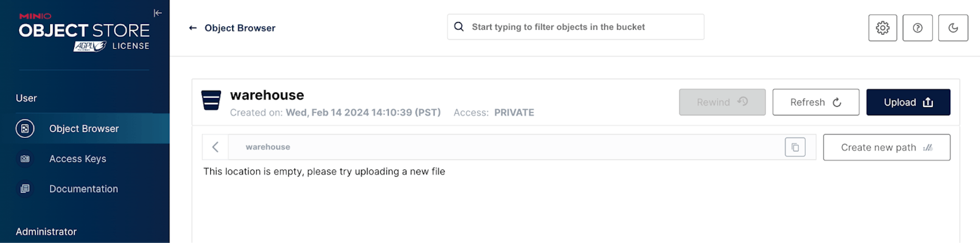Click the warehouse breadcrumb path
Viewport: 980px width, 243px height.
point(268,147)
